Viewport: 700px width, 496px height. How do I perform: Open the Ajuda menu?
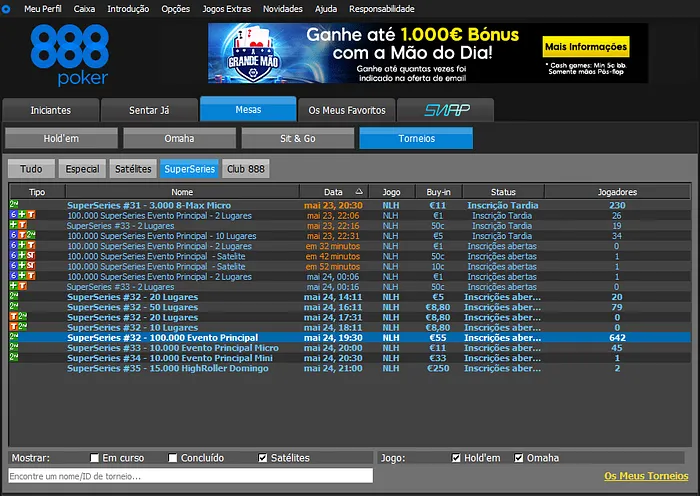(326, 9)
